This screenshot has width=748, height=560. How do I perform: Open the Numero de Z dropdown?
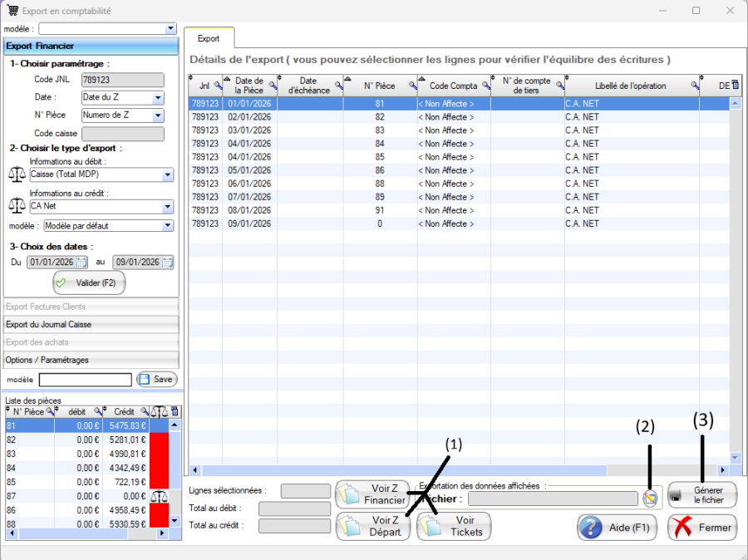[158, 115]
